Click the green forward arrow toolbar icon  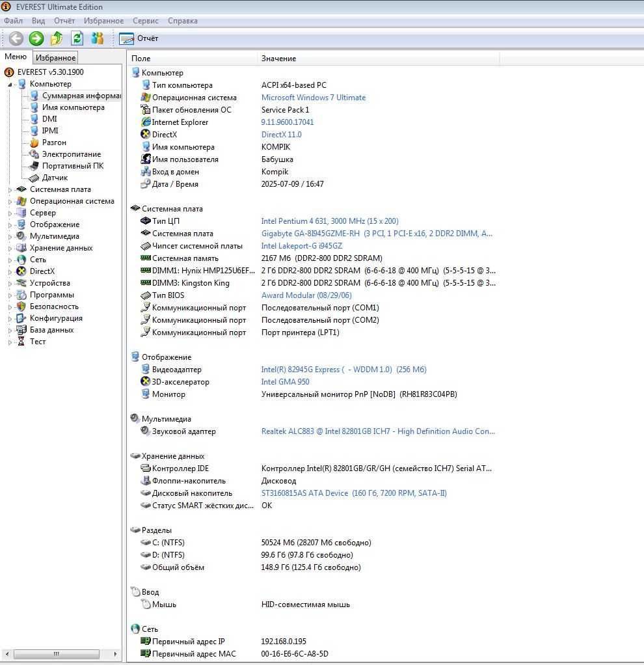36,38
